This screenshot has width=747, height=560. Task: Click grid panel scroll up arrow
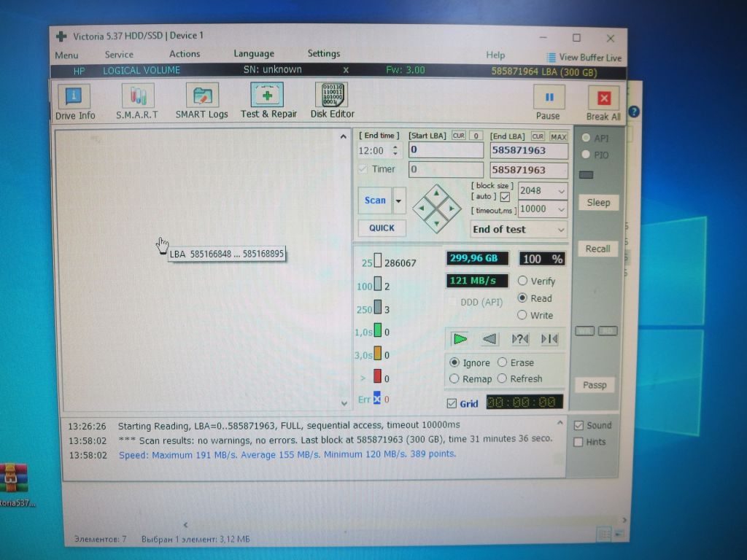point(344,136)
